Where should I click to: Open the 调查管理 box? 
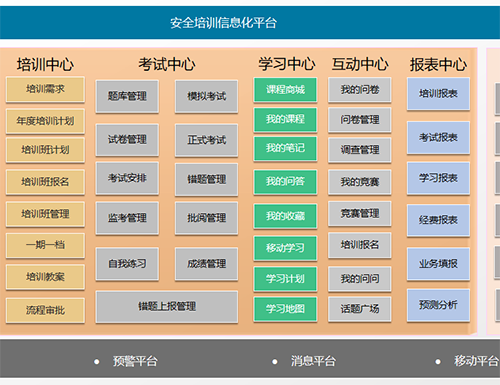[360, 150]
